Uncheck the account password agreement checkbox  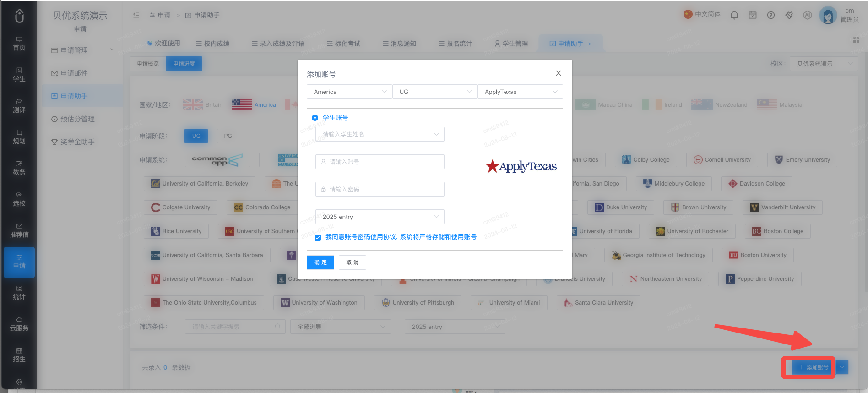(318, 237)
